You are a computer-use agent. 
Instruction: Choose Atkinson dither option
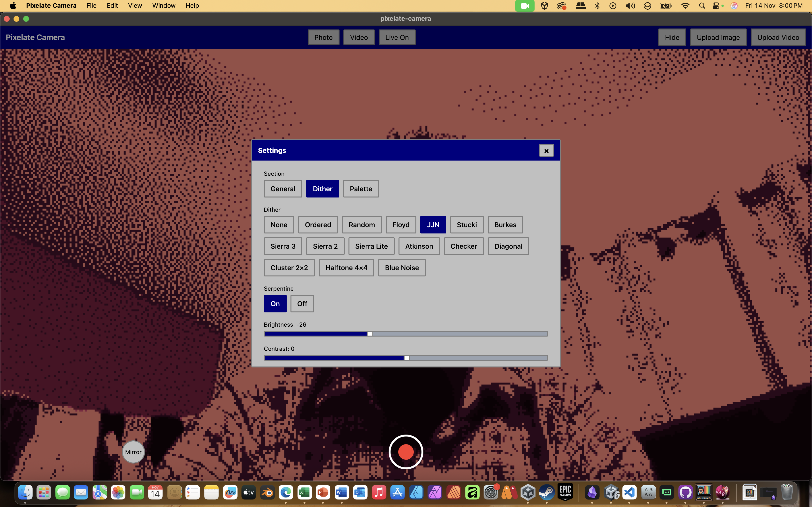pyautogui.click(x=419, y=246)
